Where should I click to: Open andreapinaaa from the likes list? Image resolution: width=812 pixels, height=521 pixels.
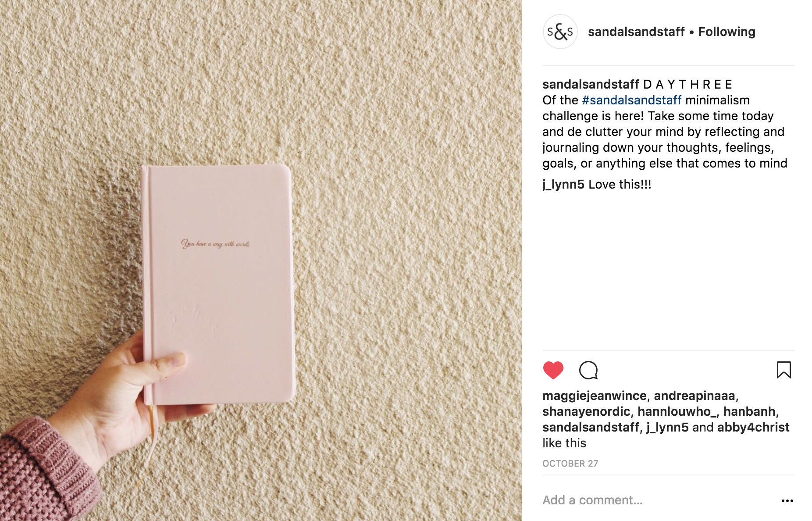[x=694, y=396]
